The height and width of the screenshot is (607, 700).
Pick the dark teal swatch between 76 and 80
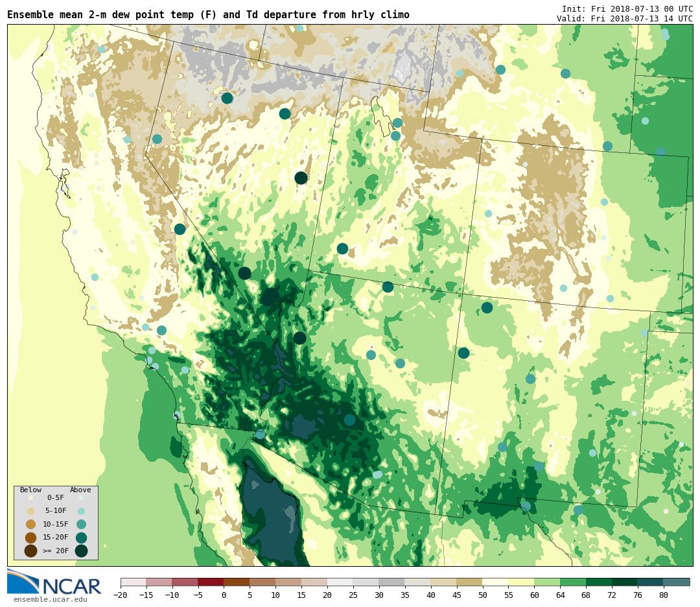pos(651,582)
